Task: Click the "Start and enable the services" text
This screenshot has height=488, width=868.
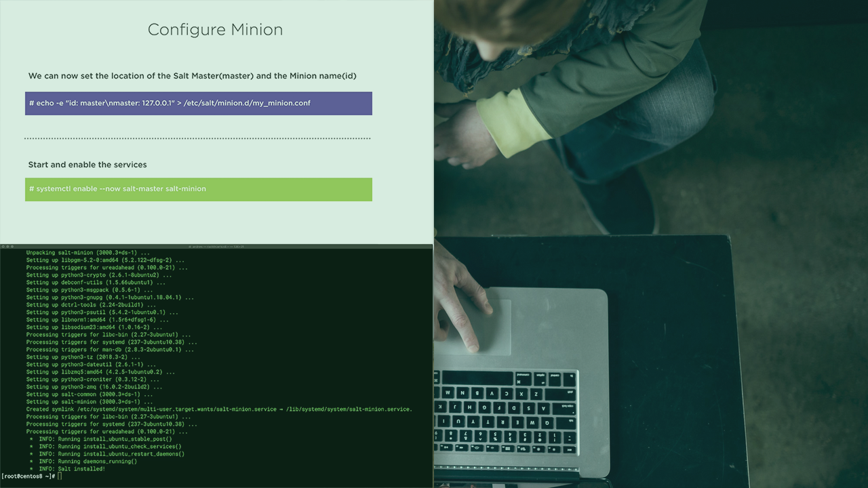Action: coord(87,165)
